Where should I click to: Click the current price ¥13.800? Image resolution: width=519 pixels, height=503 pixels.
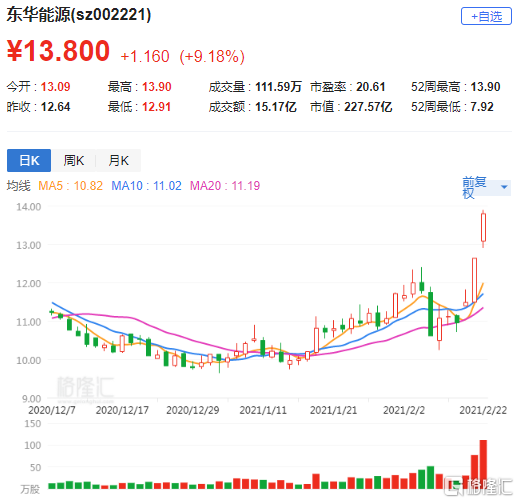[58, 51]
